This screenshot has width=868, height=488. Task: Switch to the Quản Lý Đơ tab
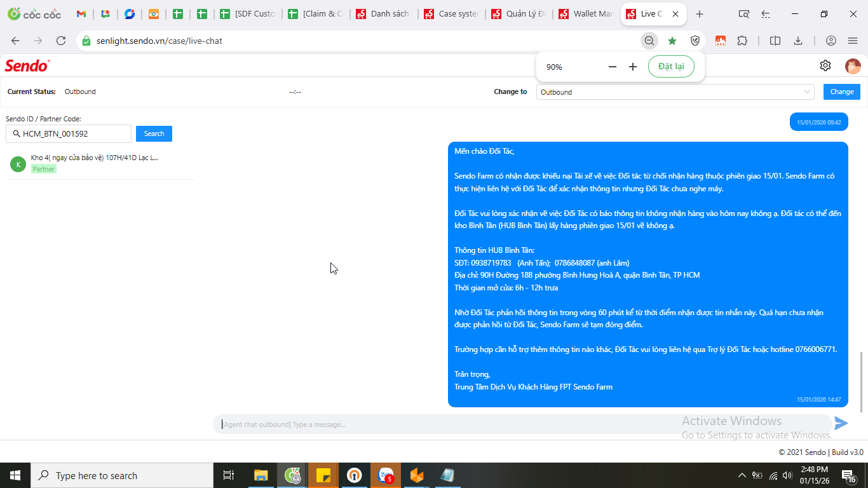point(519,14)
